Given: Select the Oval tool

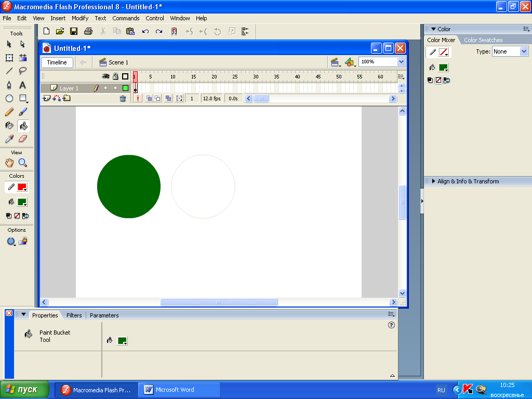Looking at the screenshot, I should pos(9,98).
